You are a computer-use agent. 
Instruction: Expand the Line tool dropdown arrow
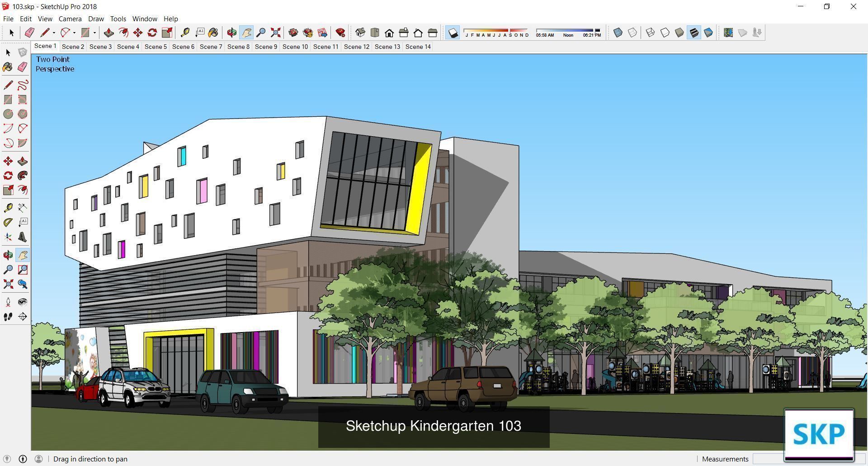(x=54, y=33)
